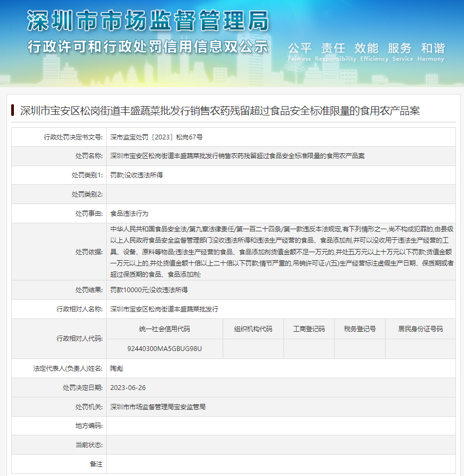
Task: Select the value 罚款;没收违法所得 in 处罚类别1
Action: tap(136, 175)
